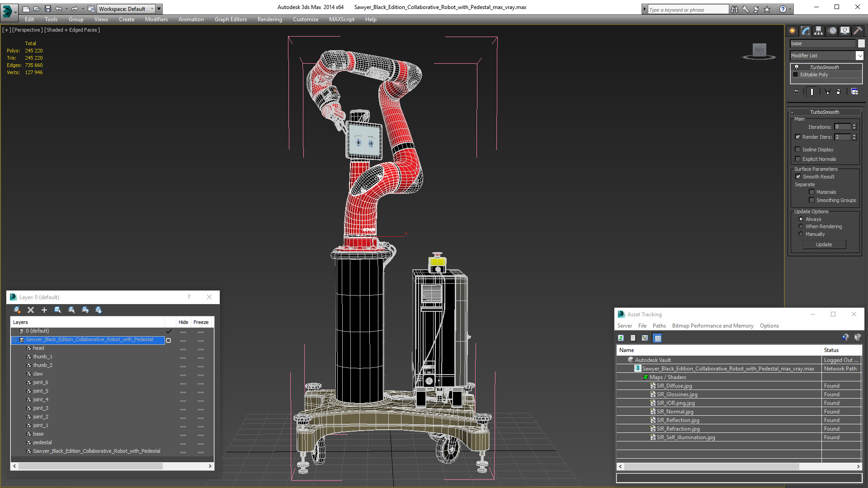The width and height of the screenshot is (868, 488).
Task: Click the Rendering menu in the menu bar
Action: pos(269,19)
